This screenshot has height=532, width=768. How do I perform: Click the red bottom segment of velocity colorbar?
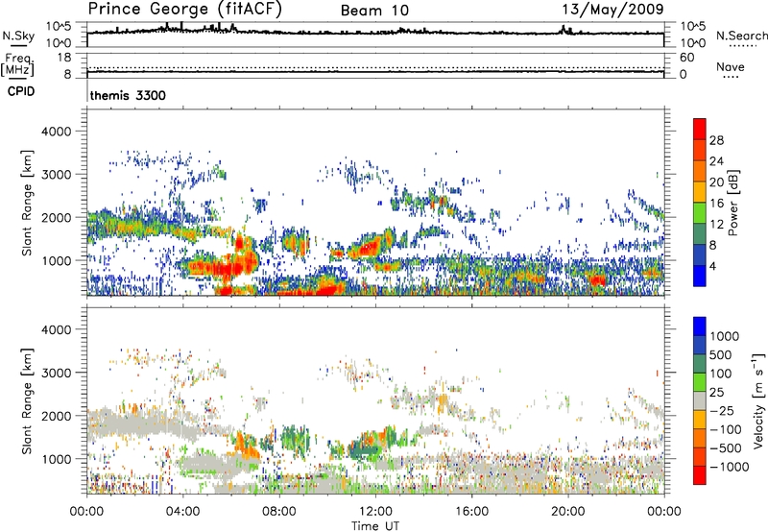click(700, 475)
